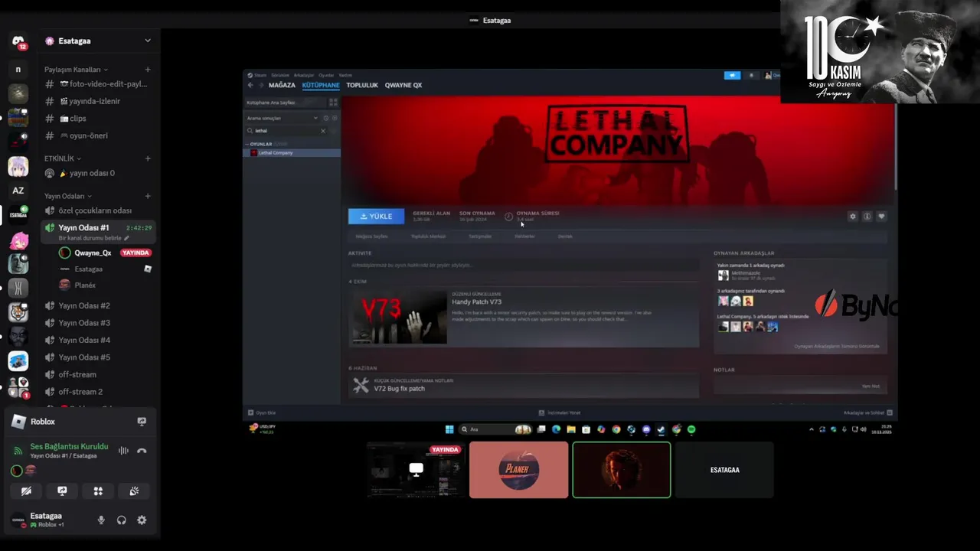The width and height of the screenshot is (980, 551).
Task: Collapse the ETKİNLİK category
Action: point(63,158)
